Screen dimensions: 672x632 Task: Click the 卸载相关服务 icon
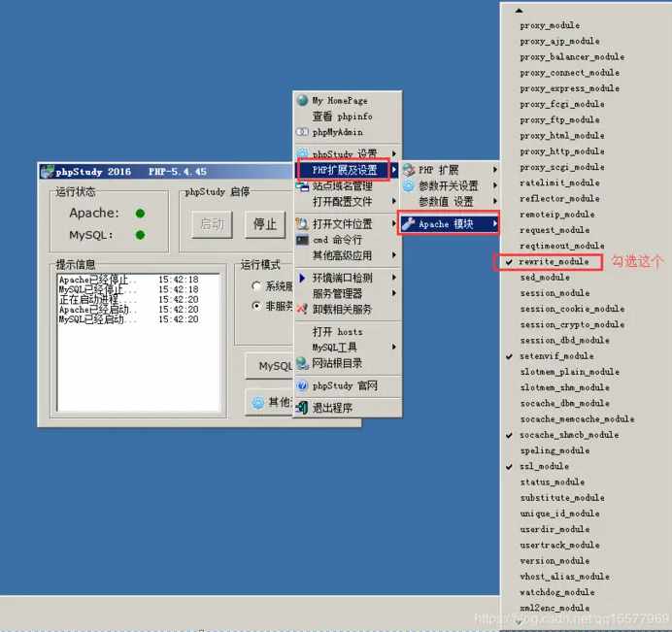(x=303, y=309)
